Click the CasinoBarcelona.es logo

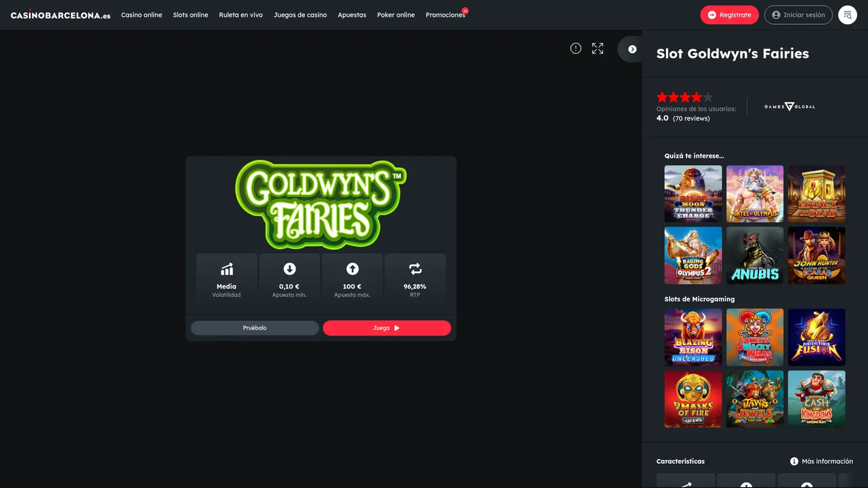click(x=60, y=14)
